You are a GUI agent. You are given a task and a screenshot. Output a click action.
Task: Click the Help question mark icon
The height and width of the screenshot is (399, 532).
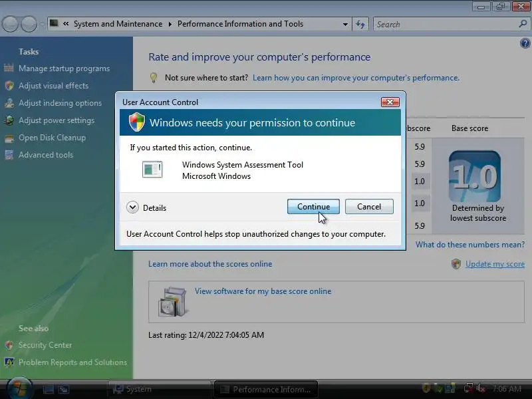tap(525, 43)
